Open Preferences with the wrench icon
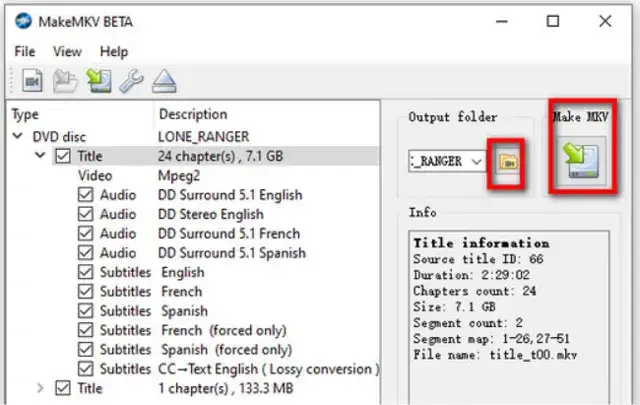 pos(131,78)
